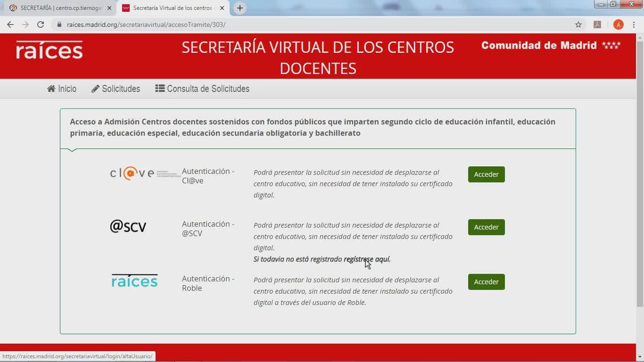Select the Secretaría Virtual de los centros tab
The height and width of the screenshot is (362, 644).
click(172, 8)
